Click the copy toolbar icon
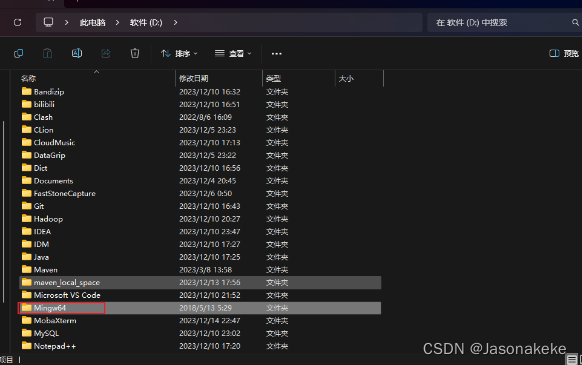The height and width of the screenshot is (365, 582). (19, 53)
